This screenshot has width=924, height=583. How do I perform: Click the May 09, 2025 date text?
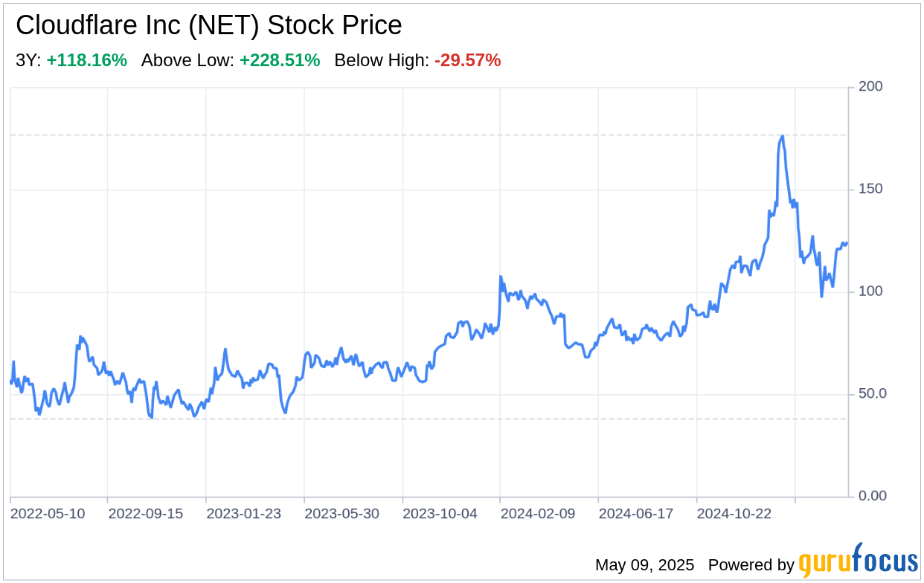tap(644, 565)
